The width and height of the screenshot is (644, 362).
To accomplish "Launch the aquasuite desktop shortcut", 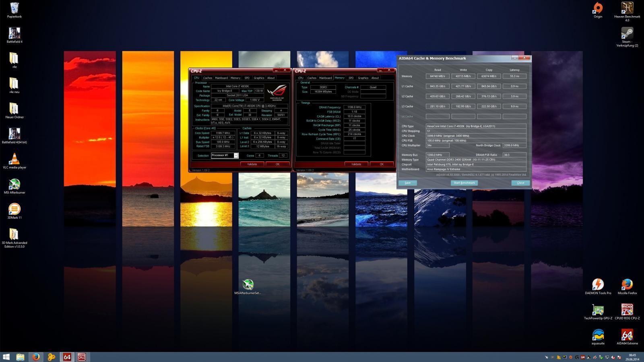I will coord(598,337).
